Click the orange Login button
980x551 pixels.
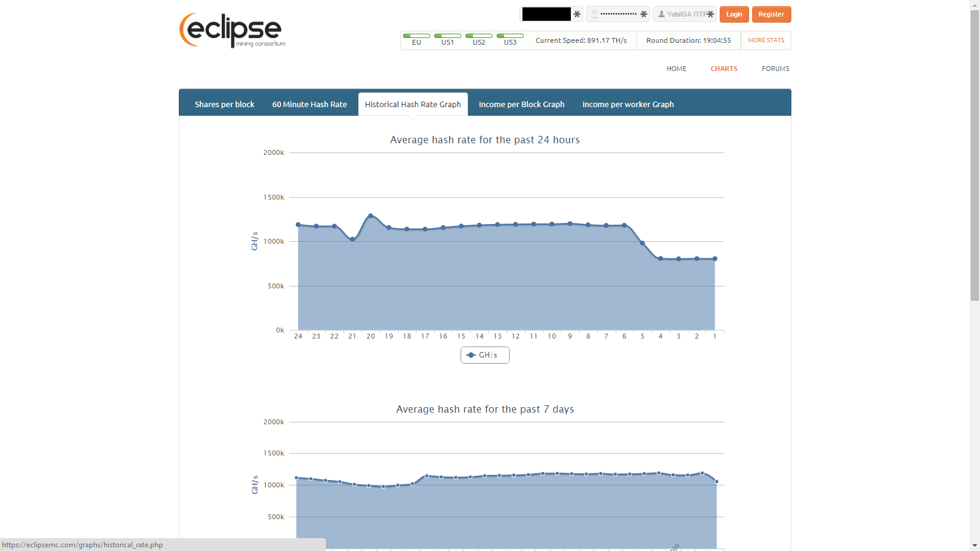[x=734, y=14]
